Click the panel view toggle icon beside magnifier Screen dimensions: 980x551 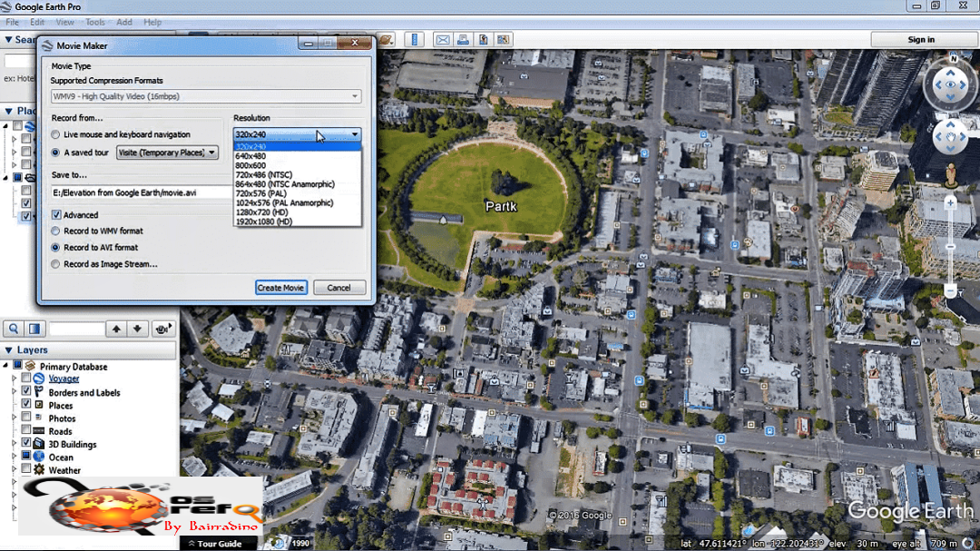click(x=34, y=329)
